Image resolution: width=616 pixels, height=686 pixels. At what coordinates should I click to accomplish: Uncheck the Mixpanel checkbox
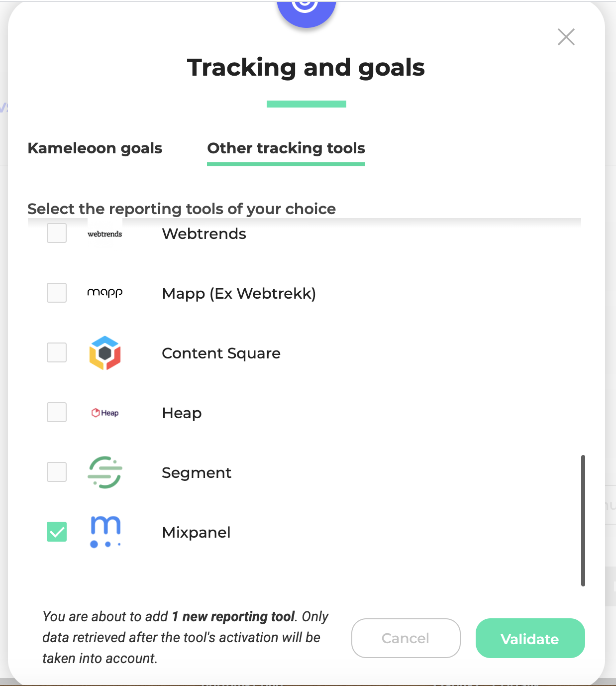pos(57,532)
